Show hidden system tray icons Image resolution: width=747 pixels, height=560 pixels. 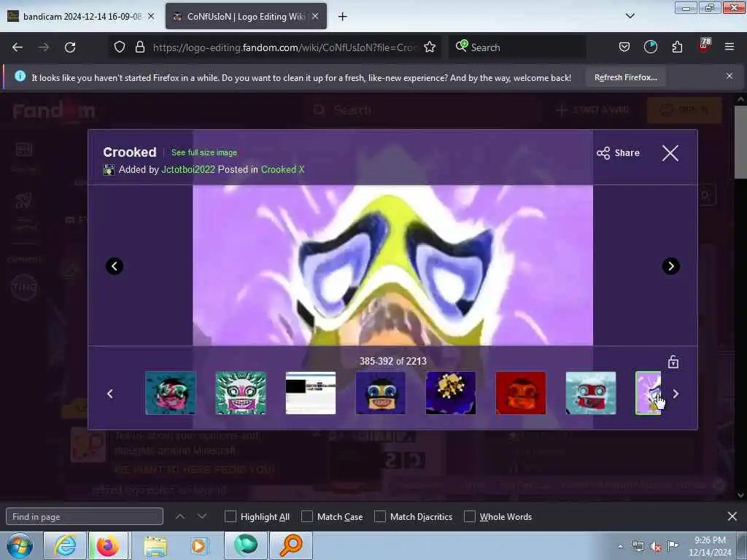620,546
